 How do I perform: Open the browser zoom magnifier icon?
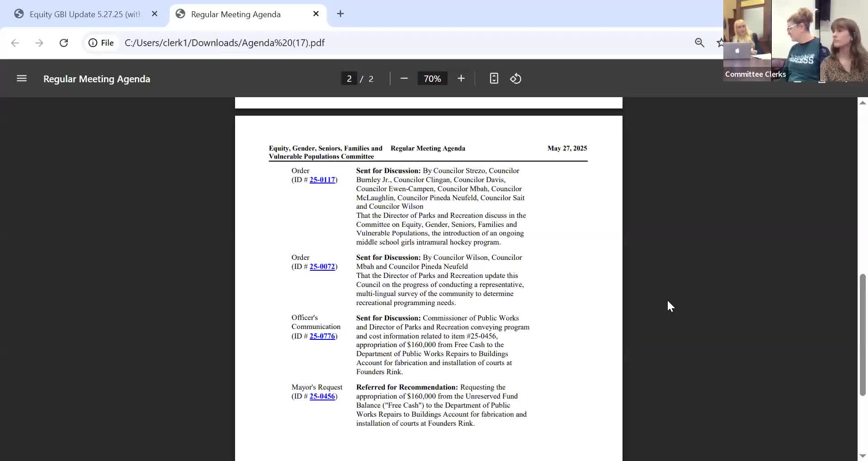[x=699, y=43]
